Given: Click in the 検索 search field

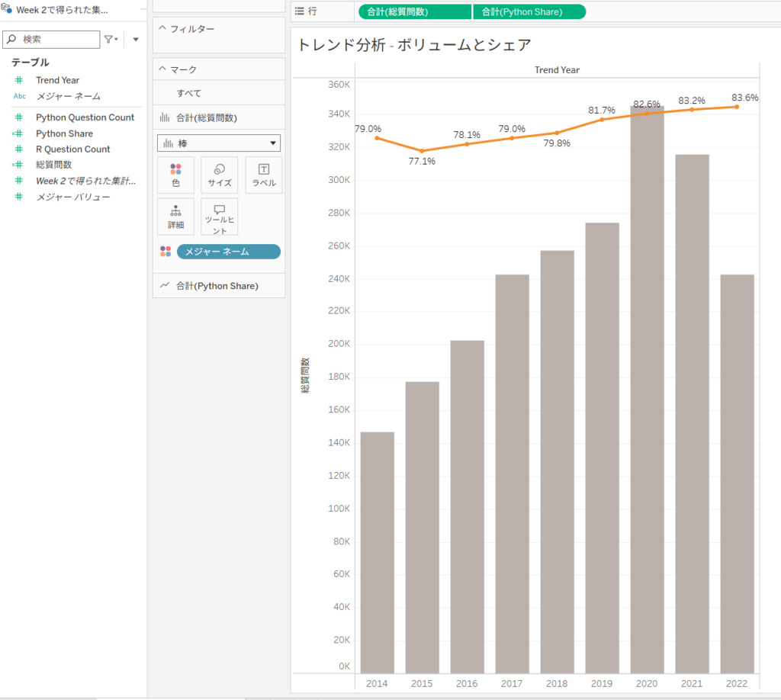Looking at the screenshot, I should point(57,39).
